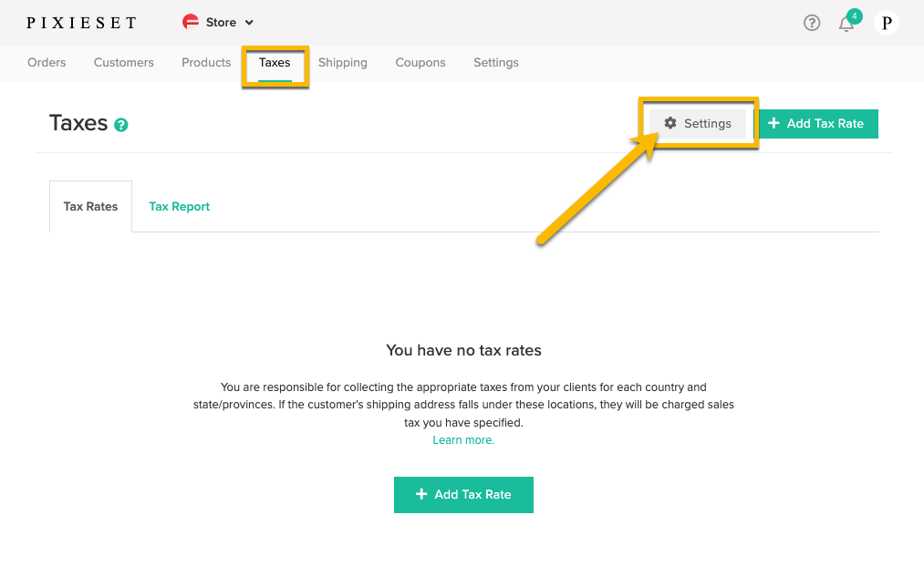Click green help icon beside Taxes heading
This screenshot has width=924, height=577.
[x=121, y=125]
